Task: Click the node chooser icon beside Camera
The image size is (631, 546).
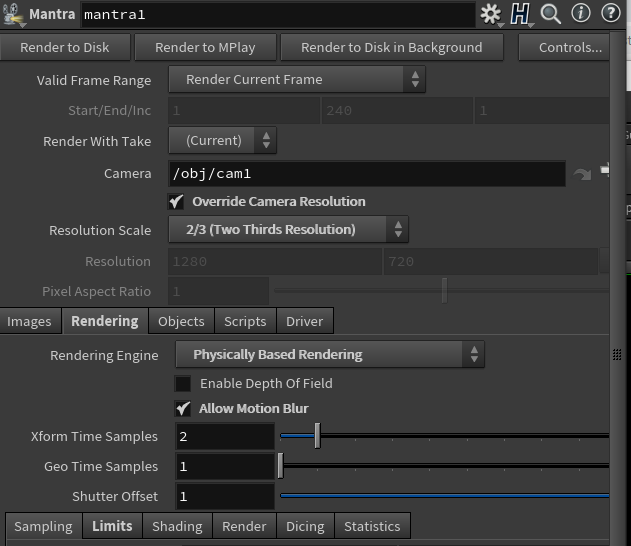Action: point(606,172)
